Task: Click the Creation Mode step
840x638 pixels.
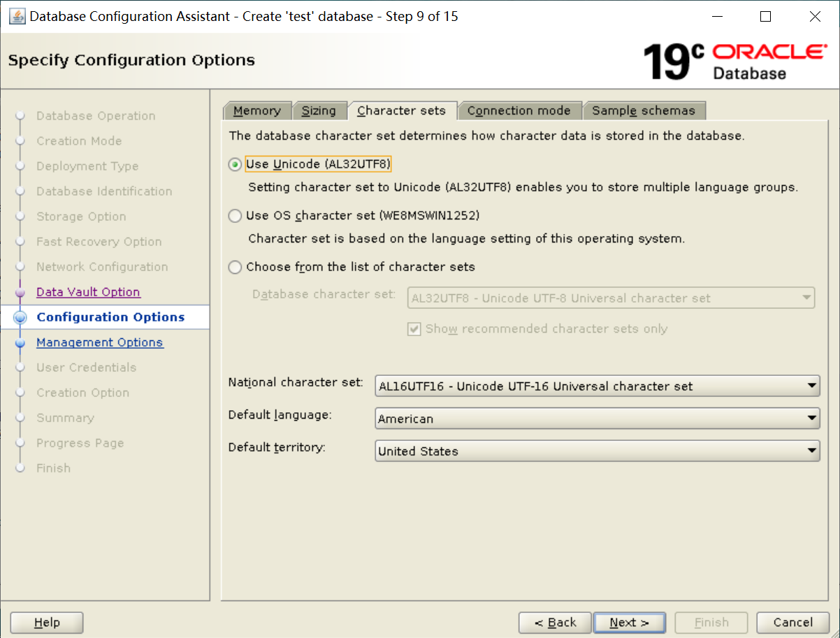Action: (79, 141)
